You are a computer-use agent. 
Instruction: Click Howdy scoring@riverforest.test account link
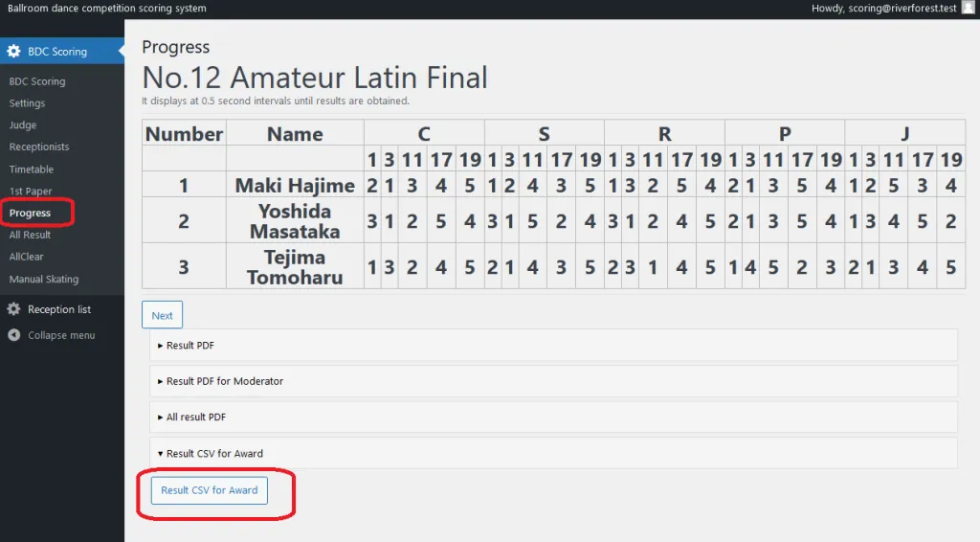coord(883,9)
